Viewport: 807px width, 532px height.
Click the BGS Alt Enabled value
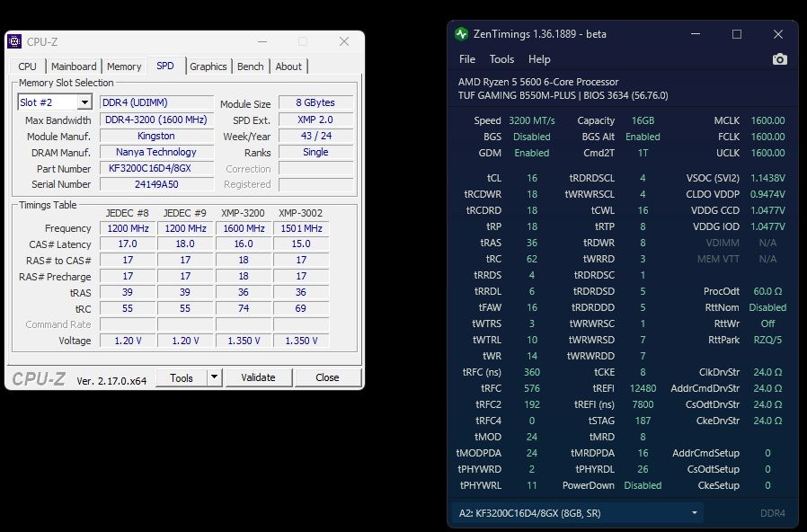(x=643, y=137)
